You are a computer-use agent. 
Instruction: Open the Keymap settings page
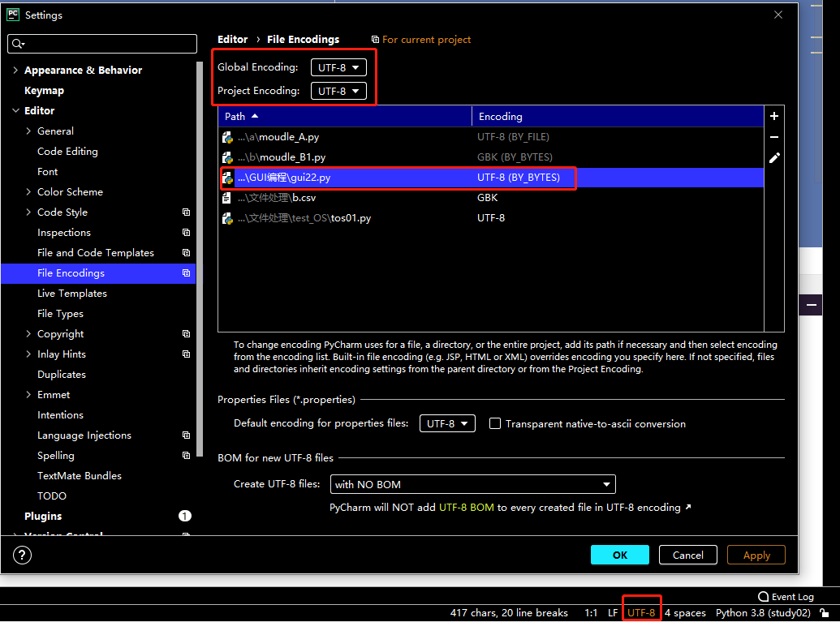(45, 91)
